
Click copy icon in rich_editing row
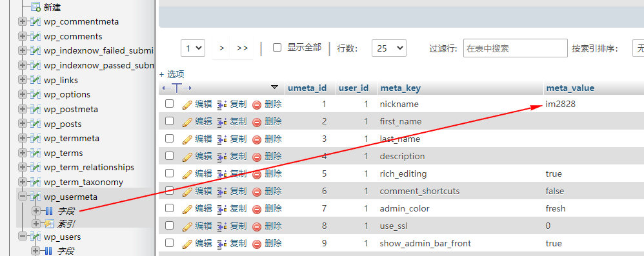point(222,174)
